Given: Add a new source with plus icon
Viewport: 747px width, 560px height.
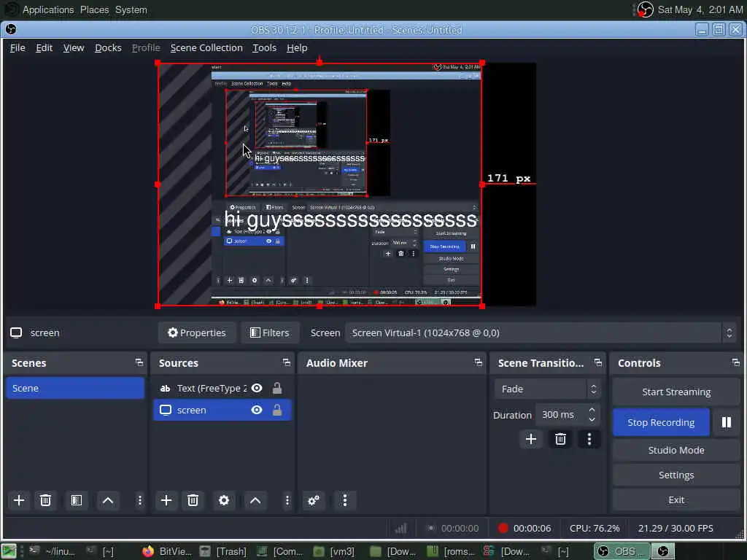Looking at the screenshot, I should [166, 500].
